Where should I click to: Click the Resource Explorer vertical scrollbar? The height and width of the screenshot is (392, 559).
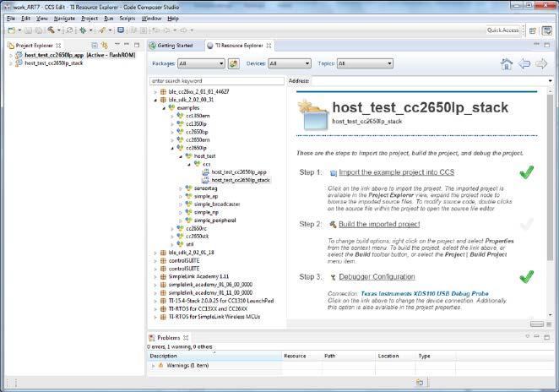click(550, 177)
